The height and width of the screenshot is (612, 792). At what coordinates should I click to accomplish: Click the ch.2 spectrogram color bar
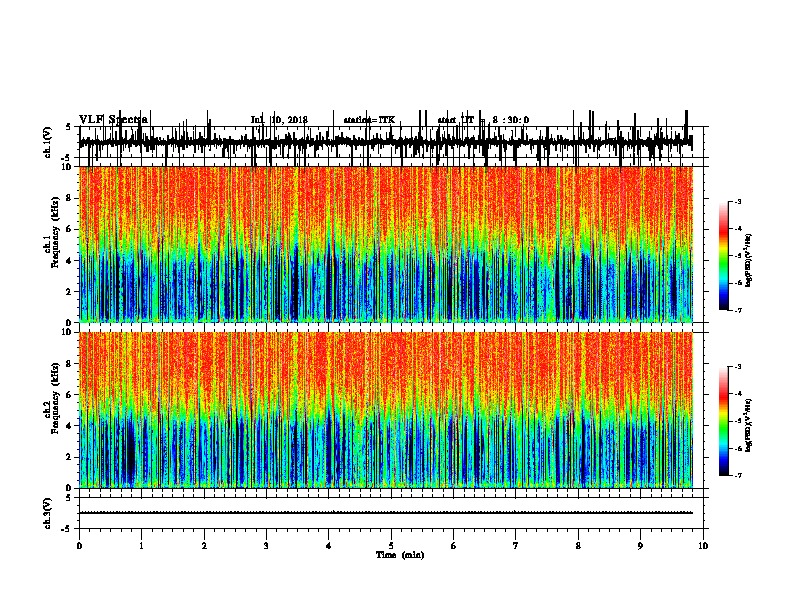tap(724, 421)
